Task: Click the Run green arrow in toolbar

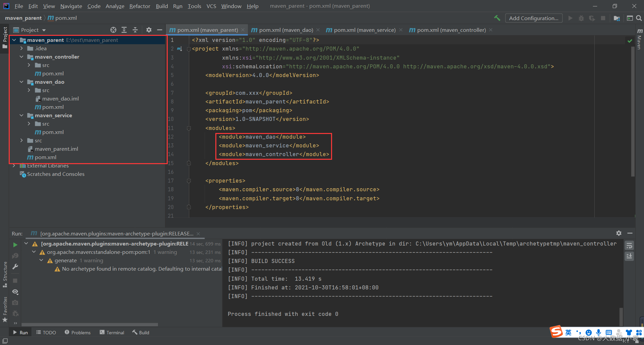Action: (x=570, y=18)
